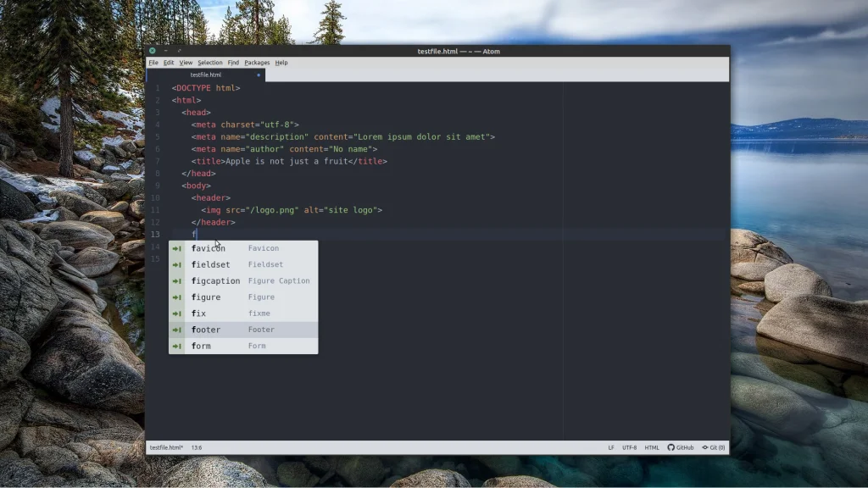
Task: Click the modified dot on testfile.html tab
Action: [x=259, y=75]
